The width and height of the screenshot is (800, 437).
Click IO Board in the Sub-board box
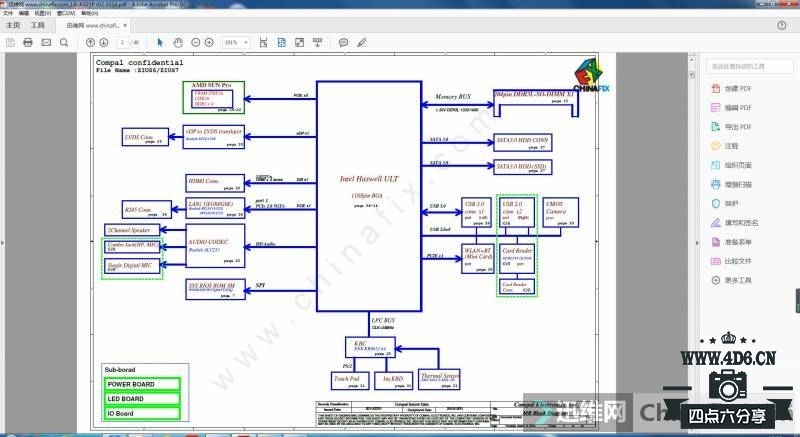pyautogui.click(x=120, y=414)
